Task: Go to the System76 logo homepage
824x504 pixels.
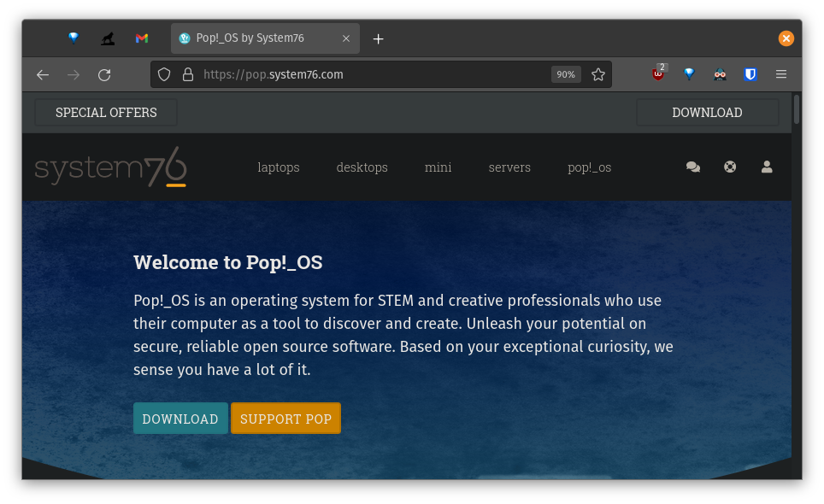Action: pyautogui.click(x=111, y=167)
